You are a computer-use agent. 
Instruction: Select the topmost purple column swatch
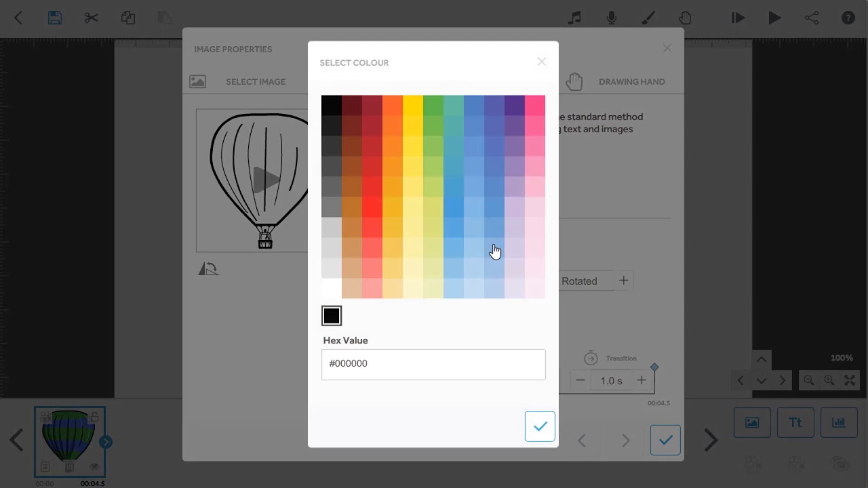(515, 105)
